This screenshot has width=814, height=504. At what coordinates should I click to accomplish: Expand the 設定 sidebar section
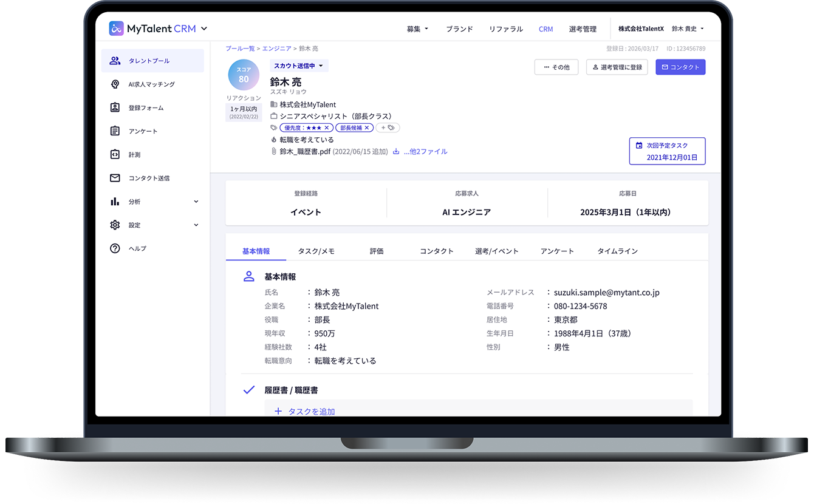[x=196, y=225]
